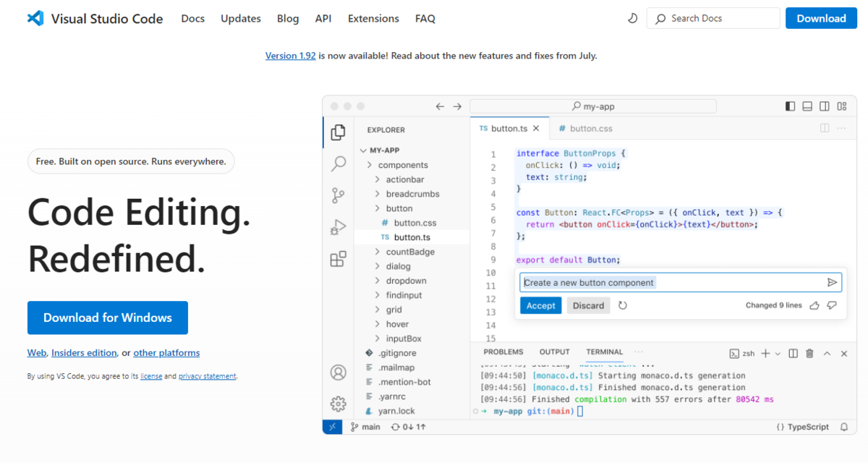
Task: Click the Download for Windows button
Action: point(108,318)
